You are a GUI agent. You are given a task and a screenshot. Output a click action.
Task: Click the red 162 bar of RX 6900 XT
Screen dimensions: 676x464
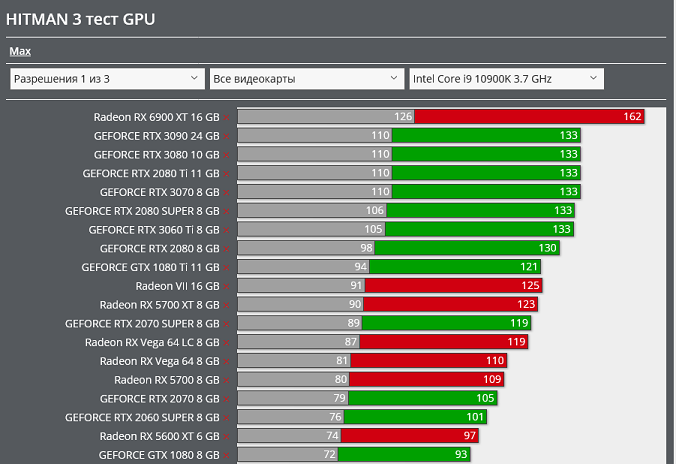pos(529,116)
